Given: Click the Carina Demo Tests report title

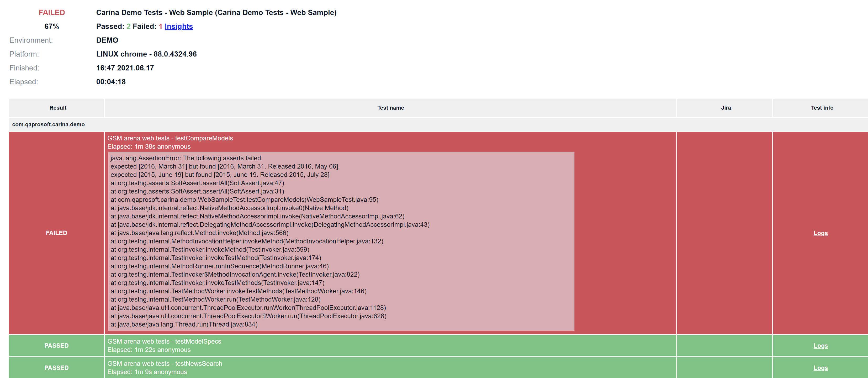Looking at the screenshot, I should pyautogui.click(x=216, y=13).
